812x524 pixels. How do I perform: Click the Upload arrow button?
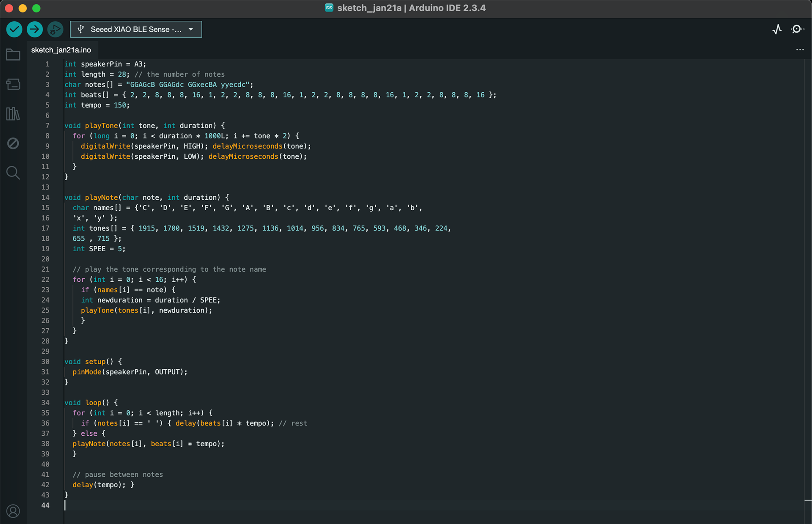35,29
